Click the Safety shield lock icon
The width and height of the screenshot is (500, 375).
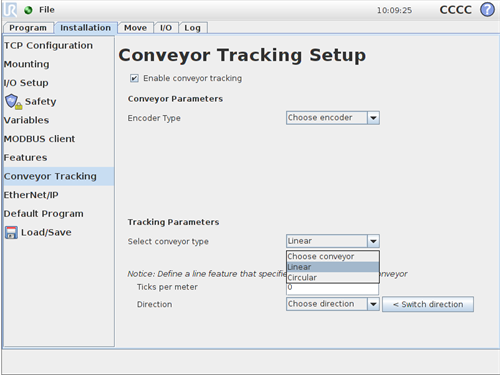13,101
